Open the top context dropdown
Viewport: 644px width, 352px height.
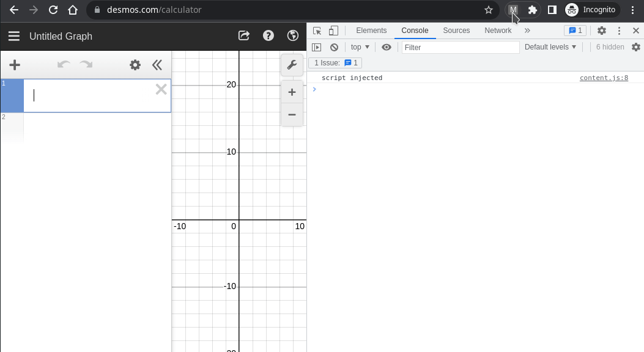point(360,47)
